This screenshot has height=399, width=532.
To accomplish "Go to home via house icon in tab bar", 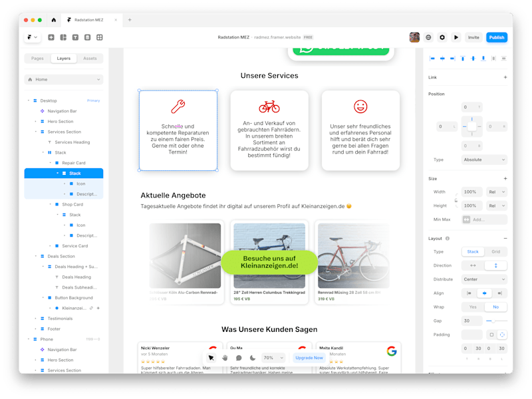I will coord(54,20).
